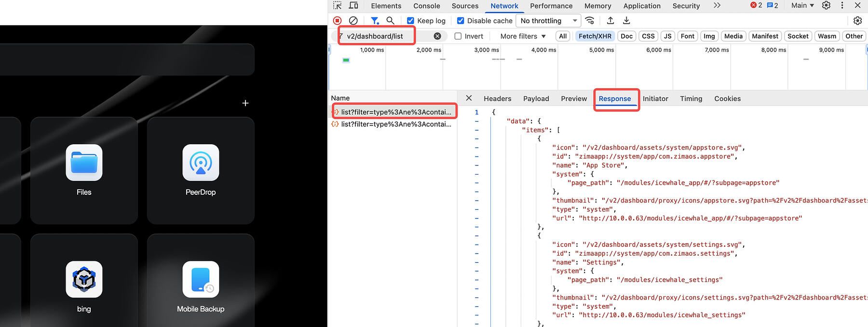Open DevTools three-dot customize menu

click(x=842, y=5)
